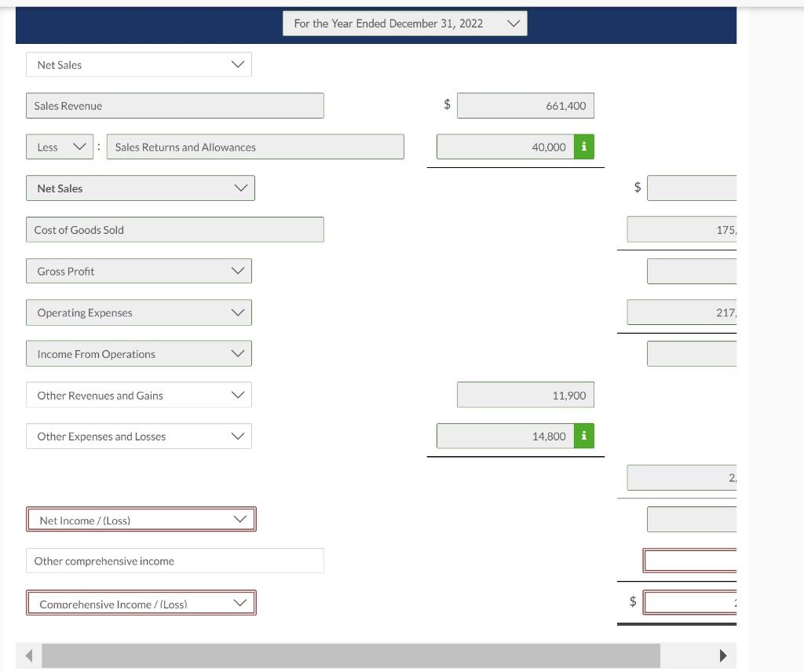Click the amount field below the 14,800 subtotal line
The image size is (804, 672).
click(x=682, y=478)
